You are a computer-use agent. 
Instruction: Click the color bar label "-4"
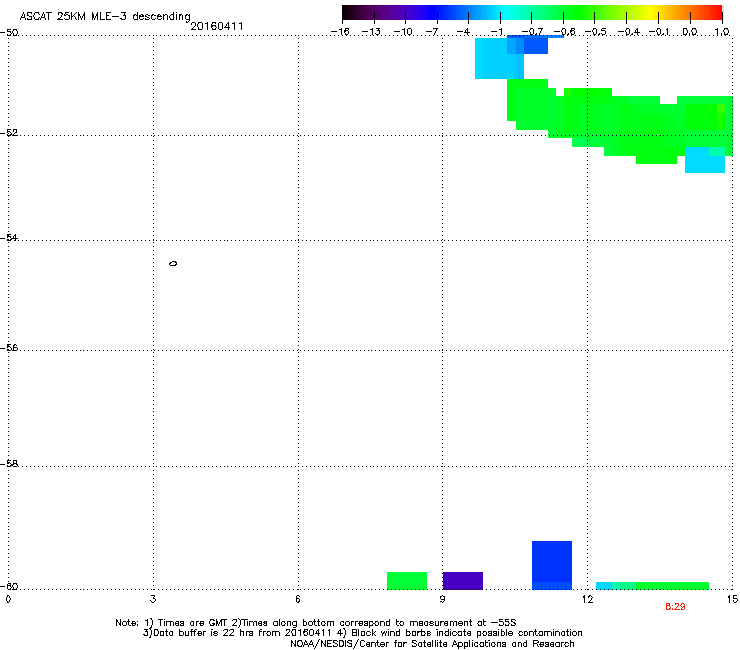point(463,32)
